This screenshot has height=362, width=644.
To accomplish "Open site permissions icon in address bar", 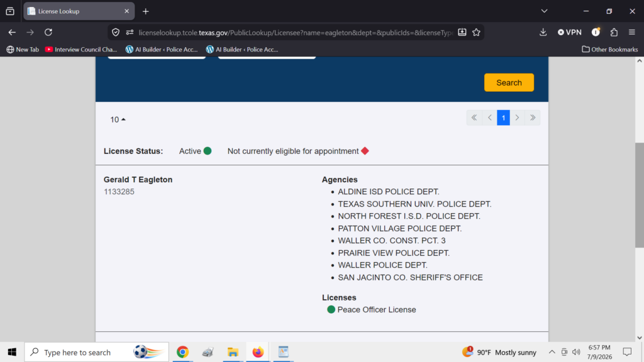I will 130,33.
